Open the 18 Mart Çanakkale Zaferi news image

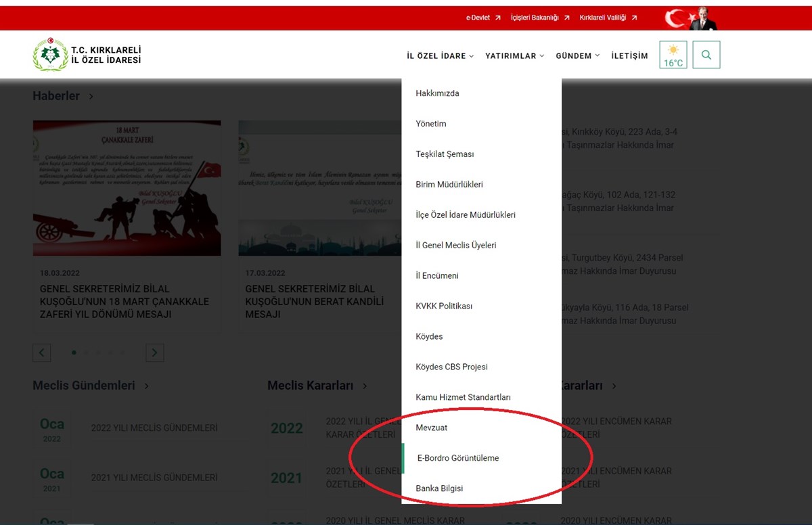click(x=127, y=188)
